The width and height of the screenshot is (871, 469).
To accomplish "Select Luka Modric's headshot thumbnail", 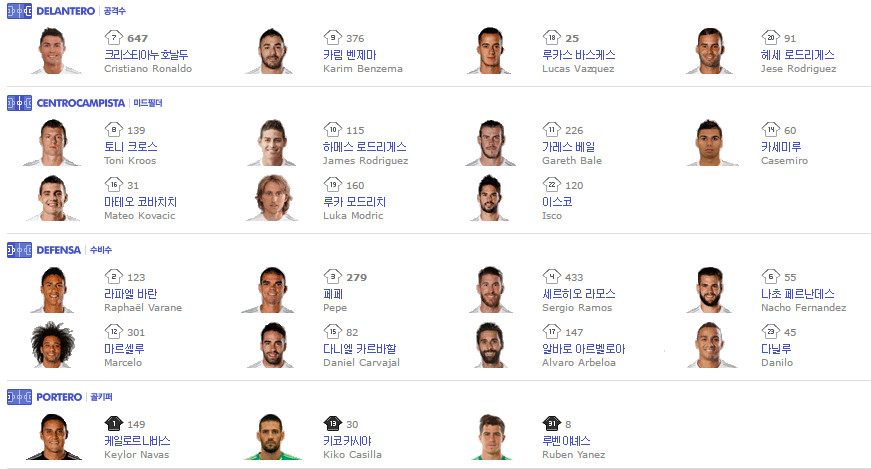I will point(267,197).
